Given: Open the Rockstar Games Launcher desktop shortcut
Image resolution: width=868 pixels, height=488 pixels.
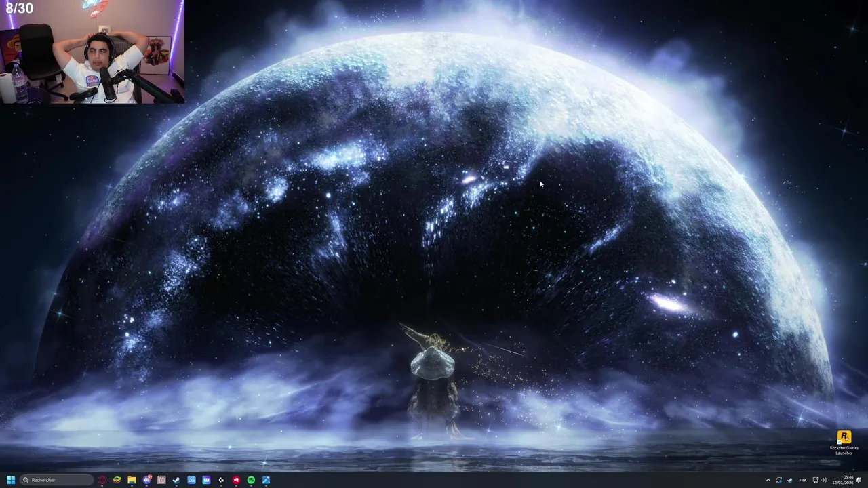Looking at the screenshot, I should pos(844,443).
